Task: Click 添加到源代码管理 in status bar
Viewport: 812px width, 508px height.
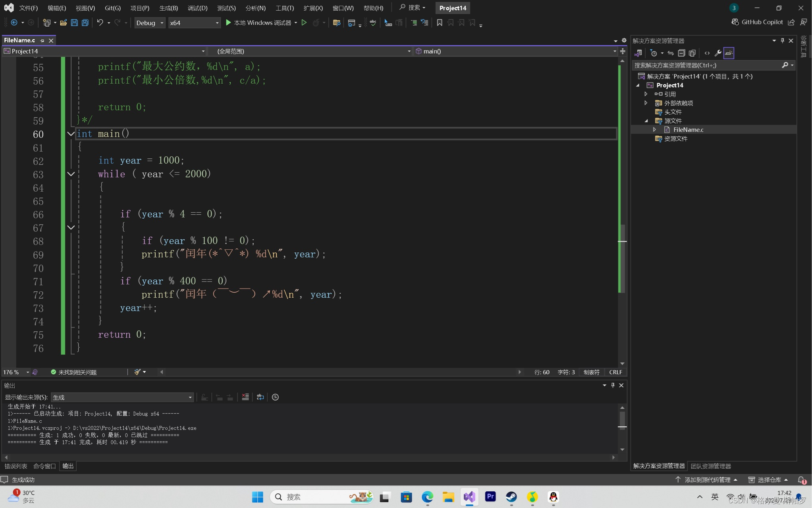Action: click(706, 480)
